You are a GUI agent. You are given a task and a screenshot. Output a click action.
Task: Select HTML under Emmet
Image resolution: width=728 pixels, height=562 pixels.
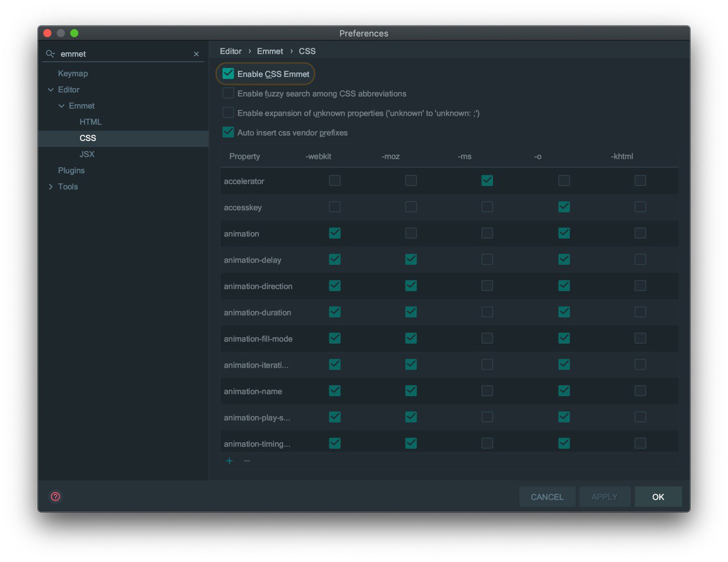click(90, 122)
